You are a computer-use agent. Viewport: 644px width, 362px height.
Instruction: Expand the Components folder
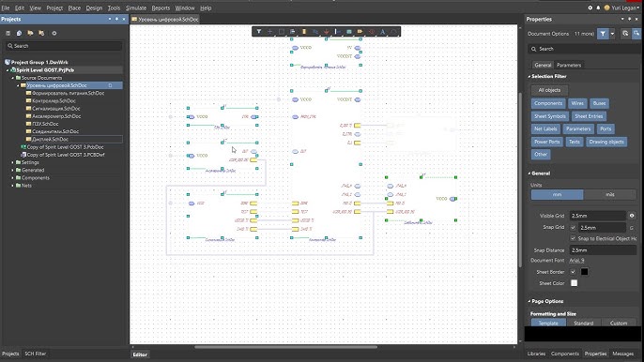coord(13,178)
